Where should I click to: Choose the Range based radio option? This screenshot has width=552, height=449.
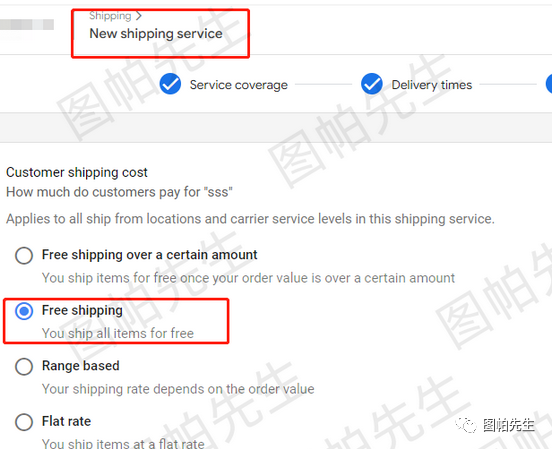24,366
